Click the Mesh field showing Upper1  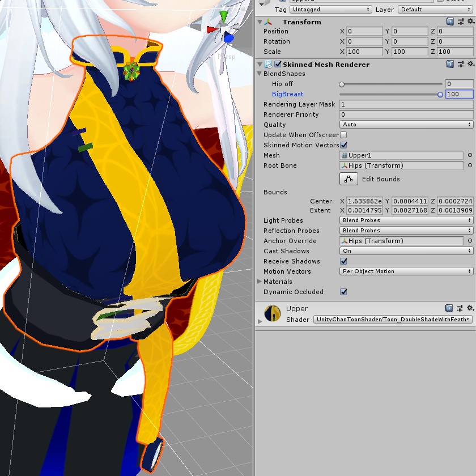[x=401, y=155]
